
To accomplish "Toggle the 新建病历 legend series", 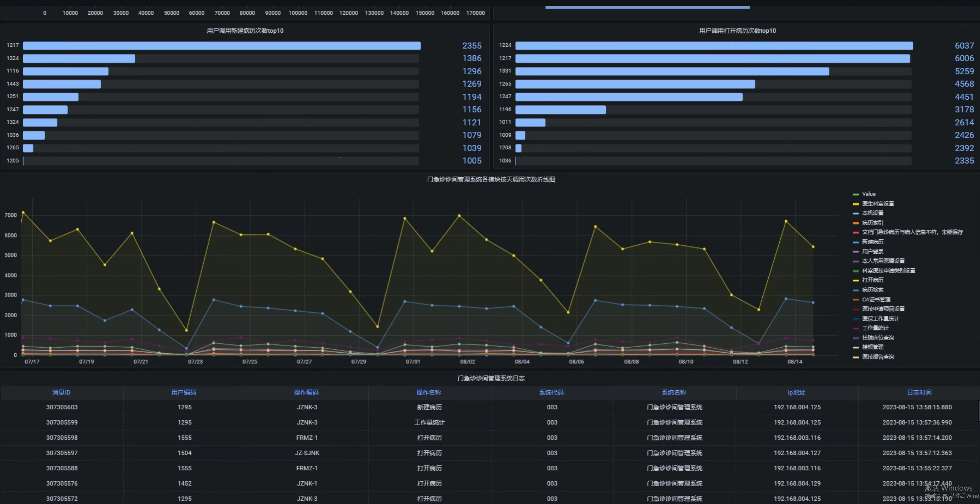I will click(x=873, y=242).
